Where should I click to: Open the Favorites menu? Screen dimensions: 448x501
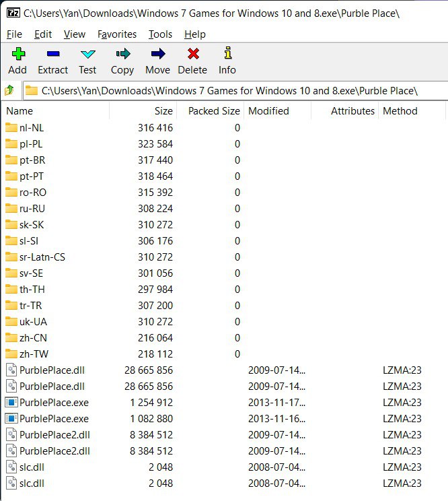pos(117,34)
